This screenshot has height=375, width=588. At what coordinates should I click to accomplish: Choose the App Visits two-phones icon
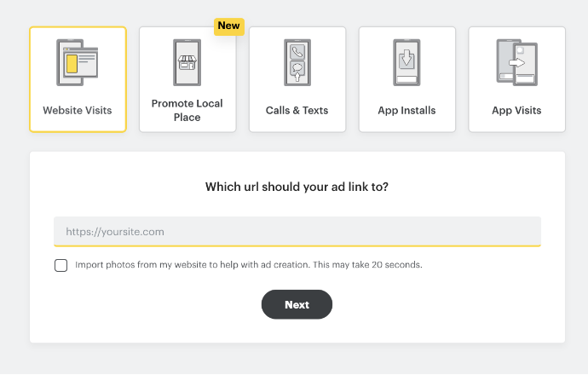pos(516,62)
